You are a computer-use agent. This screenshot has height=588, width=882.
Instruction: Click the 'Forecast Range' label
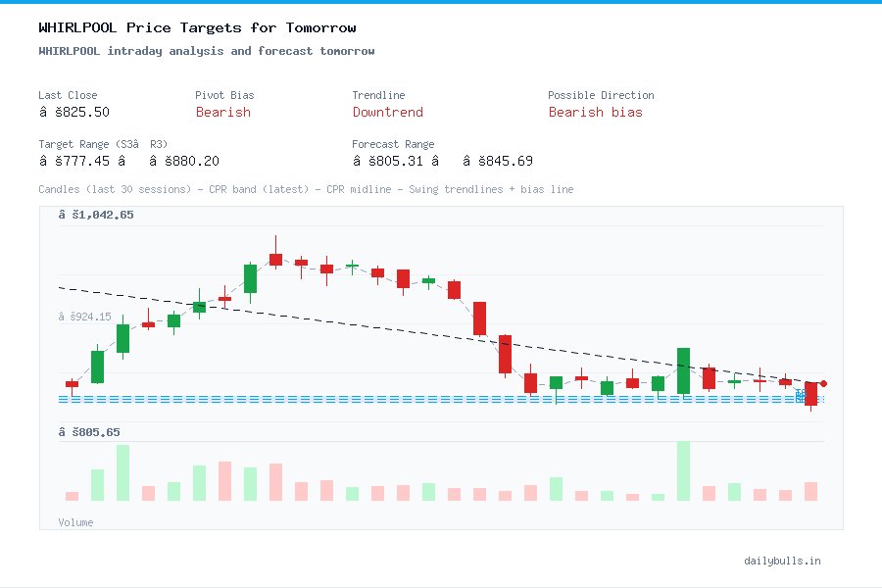pyautogui.click(x=393, y=144)
